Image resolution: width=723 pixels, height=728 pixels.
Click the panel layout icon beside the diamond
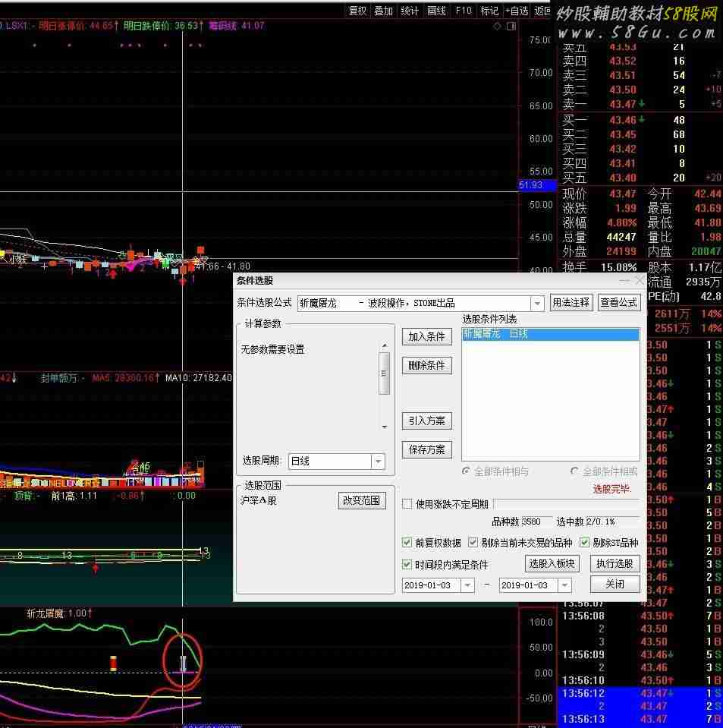(511, 27)
